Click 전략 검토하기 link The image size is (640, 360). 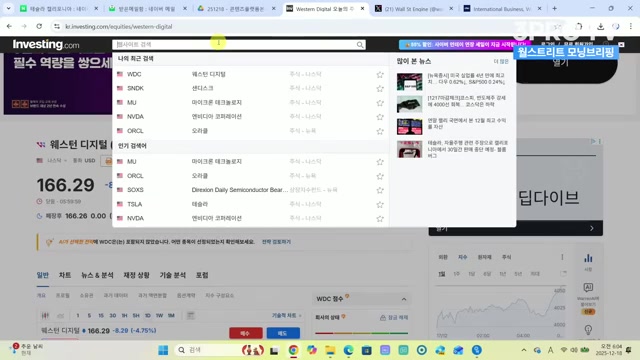pyautogui.click(x=276, y=242)
